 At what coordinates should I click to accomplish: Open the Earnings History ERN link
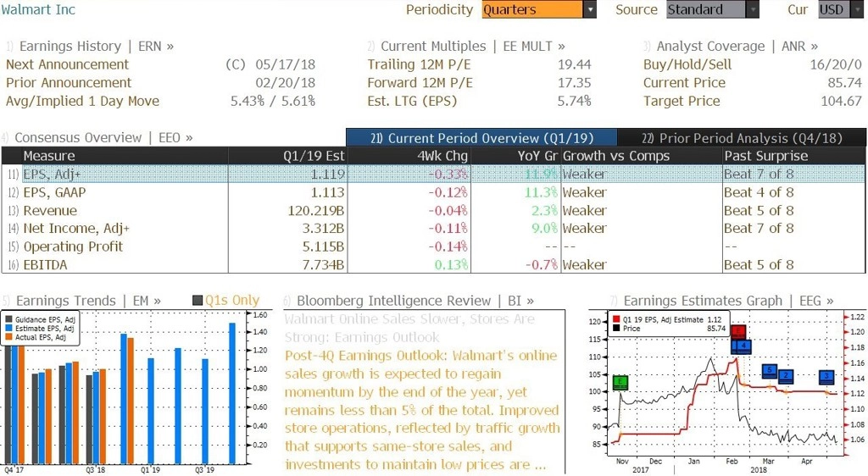90,46
